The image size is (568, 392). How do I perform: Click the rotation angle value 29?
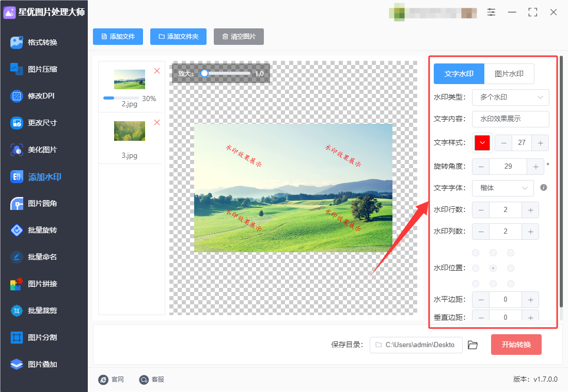pyautogui.click(x=508, y=167)
